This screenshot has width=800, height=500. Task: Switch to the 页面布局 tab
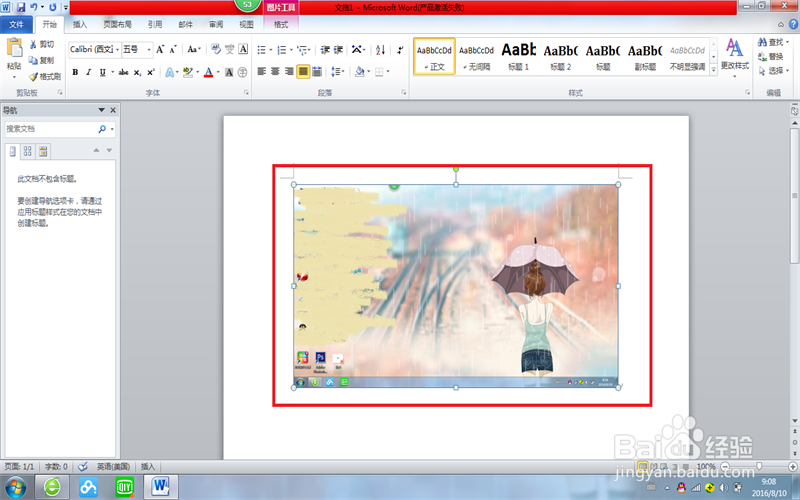tap(117, 24)
